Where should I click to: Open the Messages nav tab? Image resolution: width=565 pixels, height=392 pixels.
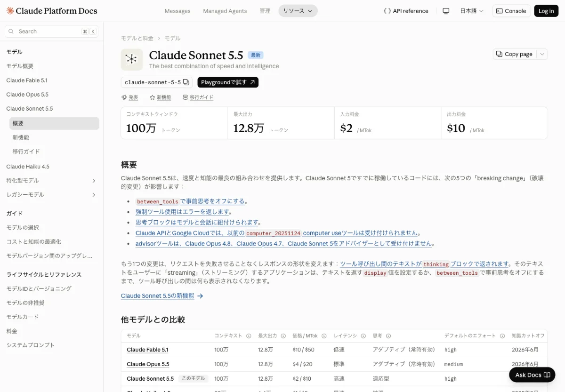tap(178, 11)
